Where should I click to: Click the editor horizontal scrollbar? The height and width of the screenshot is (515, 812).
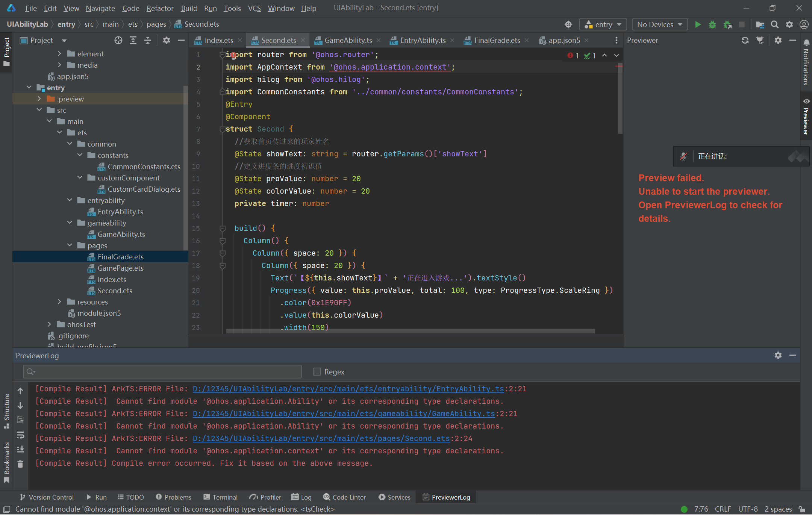411,331
